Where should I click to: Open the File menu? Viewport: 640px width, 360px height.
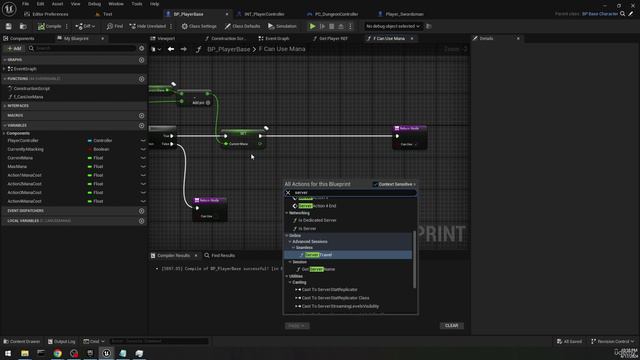(25, 4)
